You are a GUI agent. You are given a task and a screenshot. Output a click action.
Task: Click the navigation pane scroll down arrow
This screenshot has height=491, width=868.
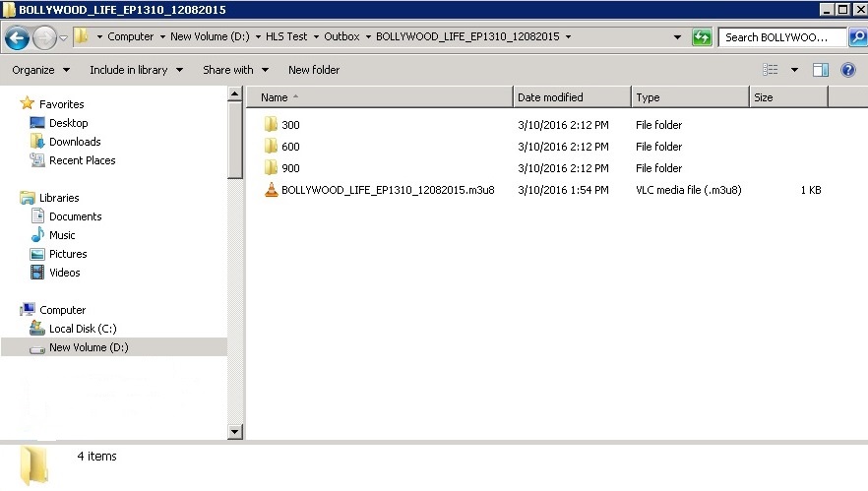(234, 432)
